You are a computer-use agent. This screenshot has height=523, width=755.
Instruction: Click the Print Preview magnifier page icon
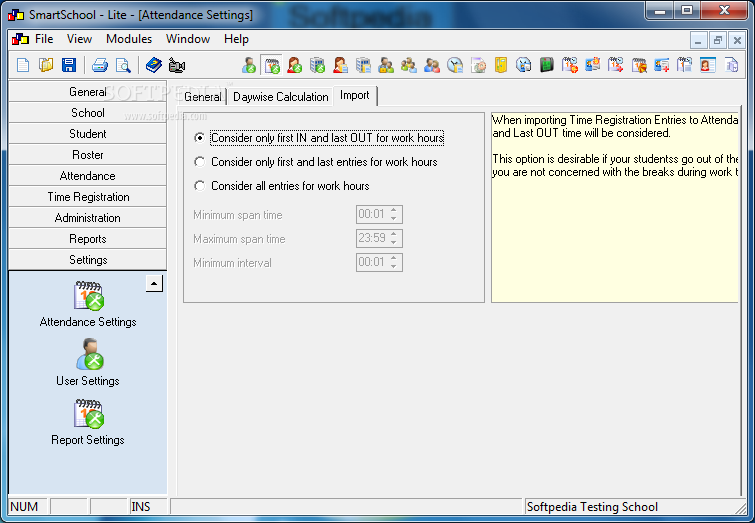click(x=123, y=65)
